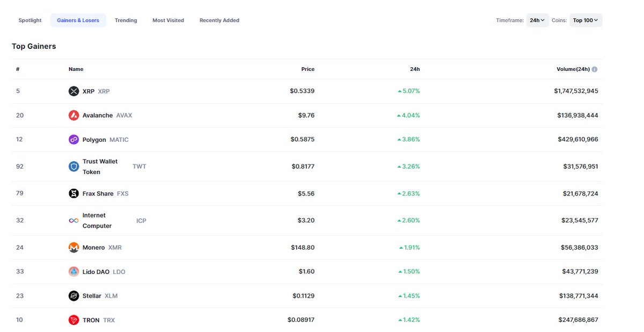Click the $1,747,532,945 volume value
Image resolution: width=644 pixels, height=332 pixels.
tap(576, 91)
